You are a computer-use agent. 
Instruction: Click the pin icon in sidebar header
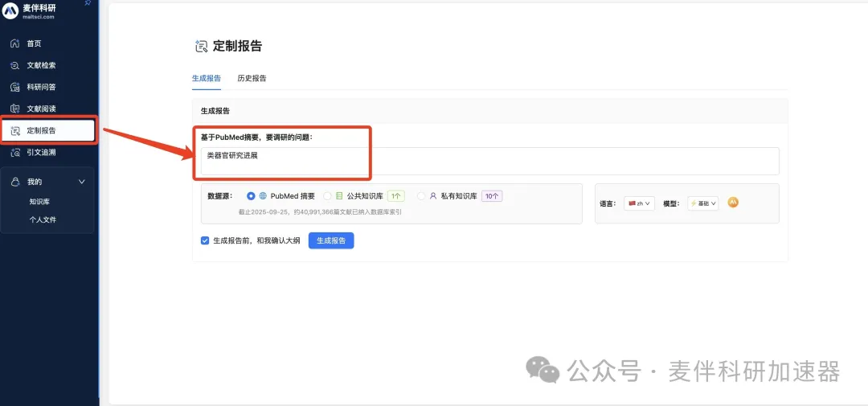(x=88, y=4)
